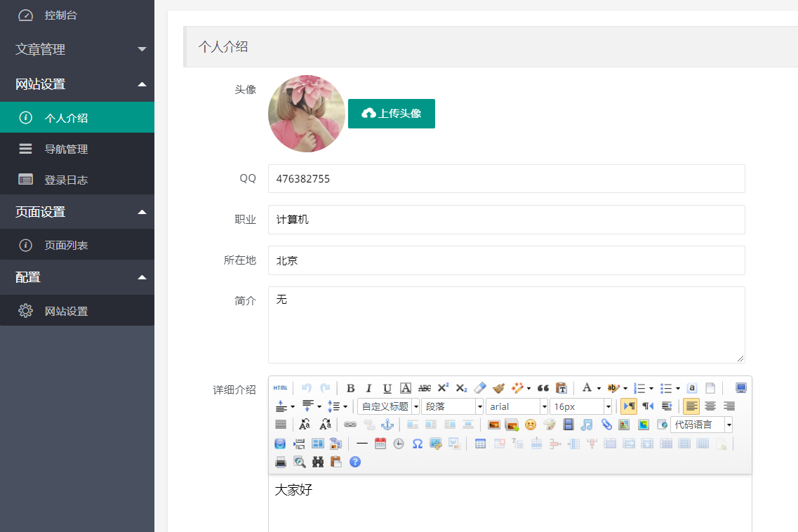Click the anchor icon in editor
This screenshot has height=532, width=798.
coord(387,425)
